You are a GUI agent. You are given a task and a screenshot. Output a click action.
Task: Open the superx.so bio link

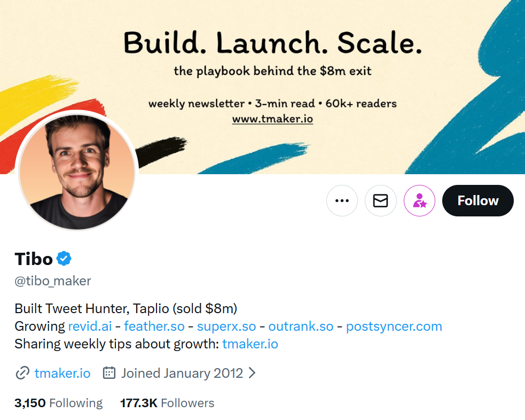click(x=226, y=326)
